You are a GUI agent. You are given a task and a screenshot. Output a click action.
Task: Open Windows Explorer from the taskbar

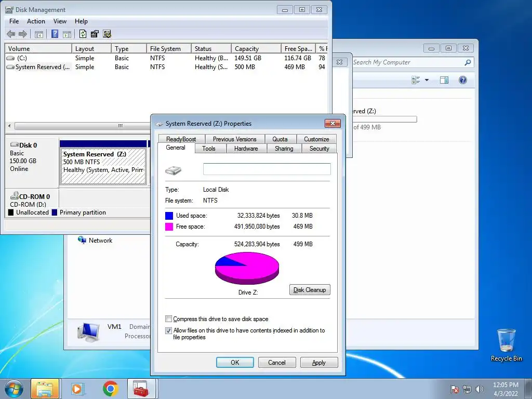[x=45, y=389]
